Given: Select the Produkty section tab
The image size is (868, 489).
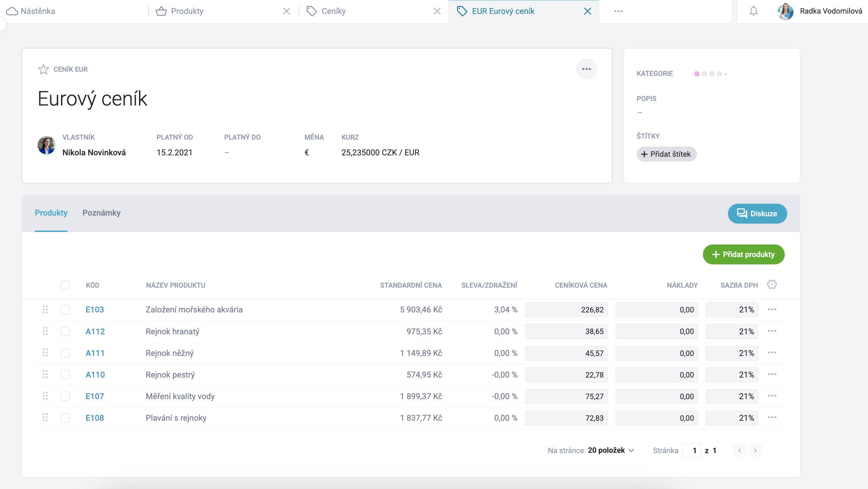Looking at the screenshot, I should click(x=51, y=213).
